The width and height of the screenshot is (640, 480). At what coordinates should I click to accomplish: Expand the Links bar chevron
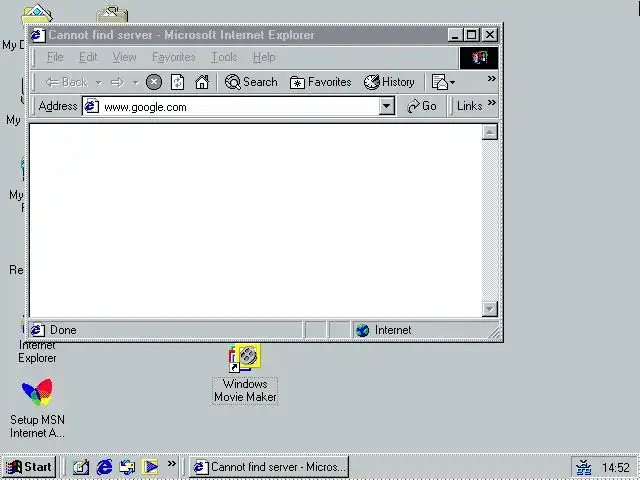click(491, 102)
